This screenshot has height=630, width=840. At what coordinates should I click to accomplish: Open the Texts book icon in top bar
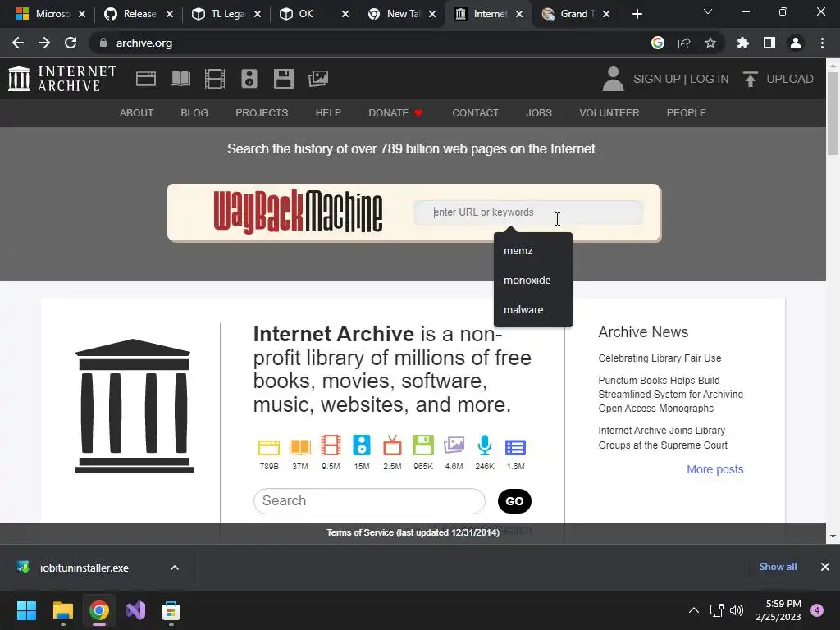(x=180, y=79)
